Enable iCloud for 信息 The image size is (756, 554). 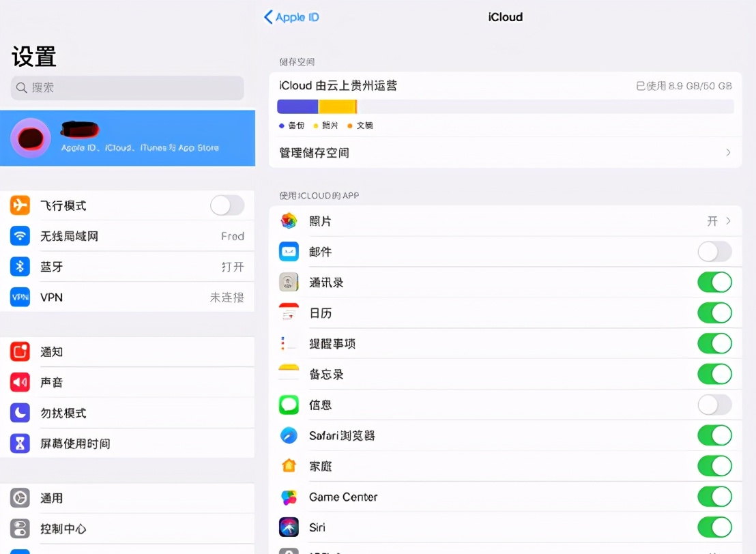tap(714, 405)
